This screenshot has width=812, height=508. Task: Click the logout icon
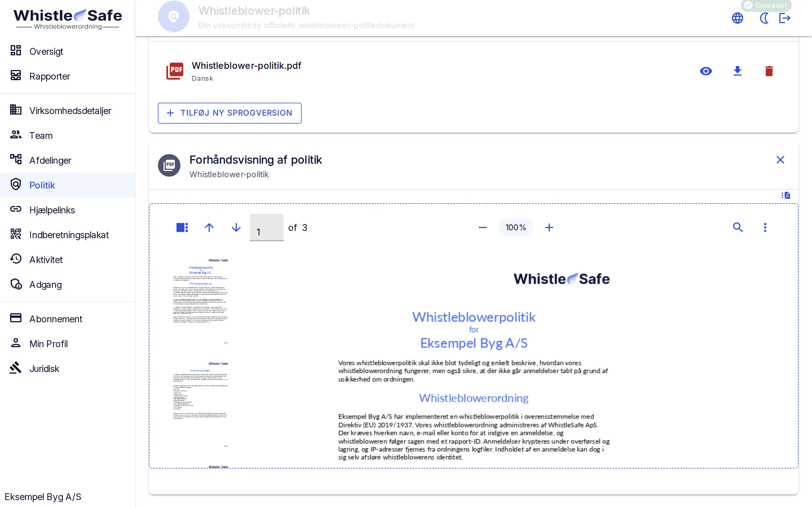coord(785,18)
